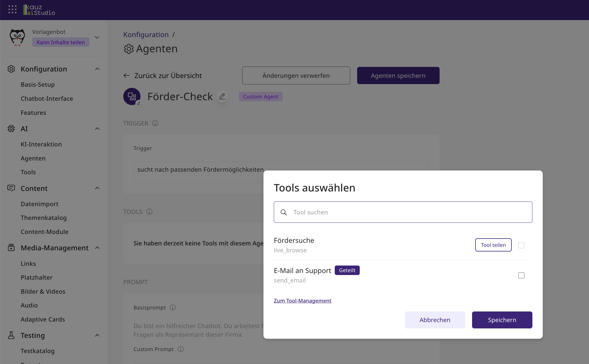Check the Fördersuche tool checkbox
This screenshot has width=589, height=364.
[x=521, y=245]
